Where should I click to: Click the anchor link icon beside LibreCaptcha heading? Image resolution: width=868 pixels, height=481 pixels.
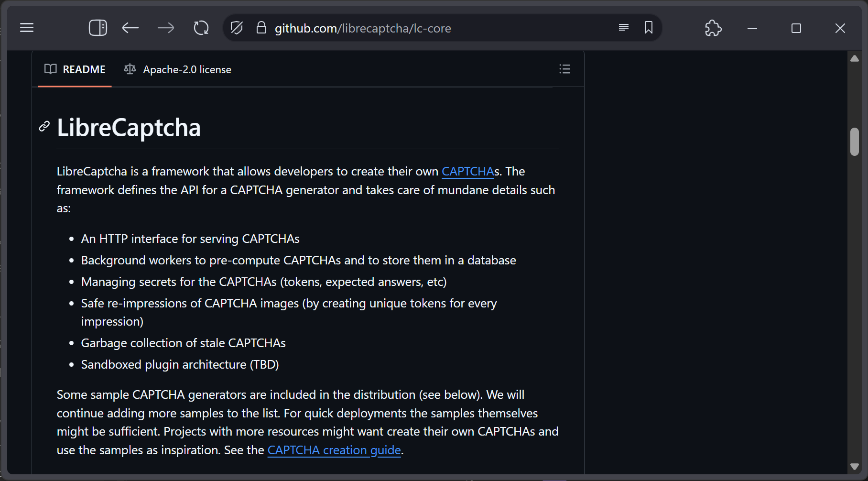click(x=44, y=126)
